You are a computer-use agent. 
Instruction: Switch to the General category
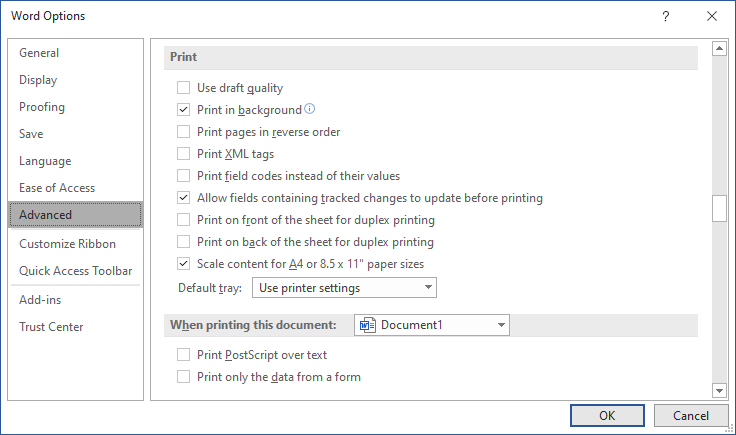39,53
